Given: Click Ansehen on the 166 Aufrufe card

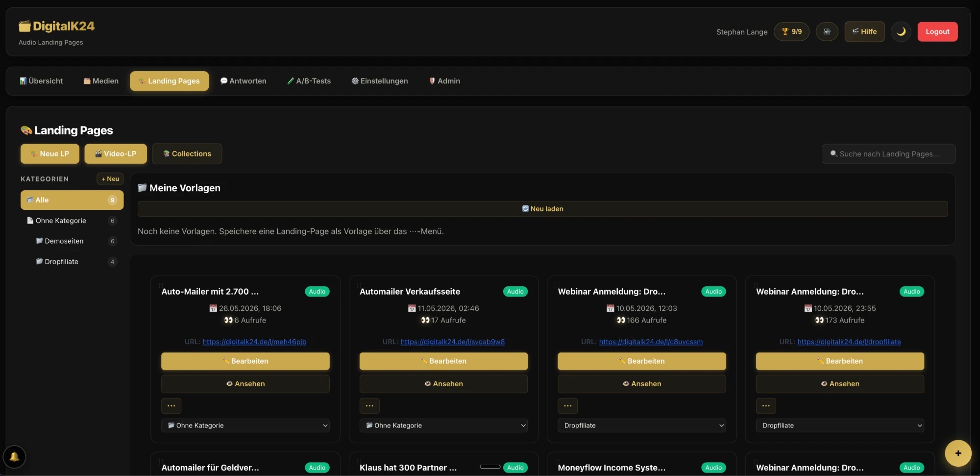Looking at the screenshot, I should click(642, 384).
